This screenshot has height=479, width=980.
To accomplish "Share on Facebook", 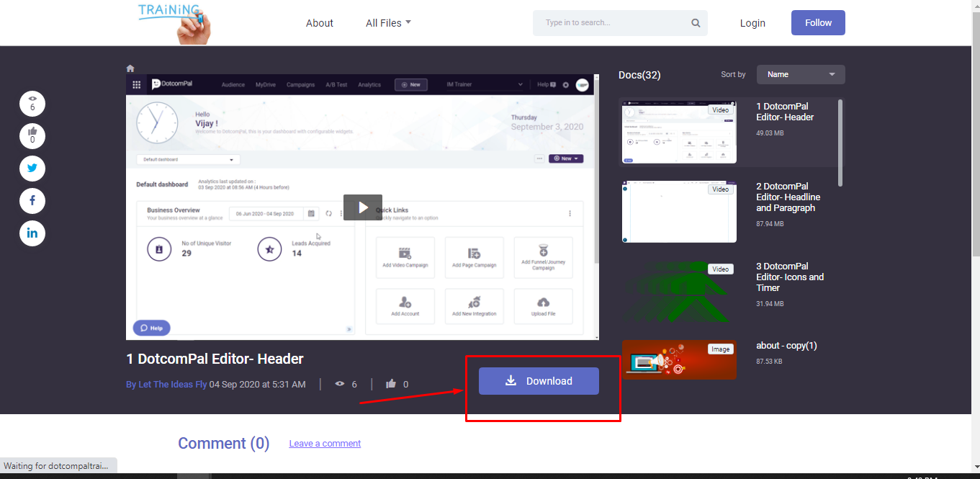I will [32, 200].
